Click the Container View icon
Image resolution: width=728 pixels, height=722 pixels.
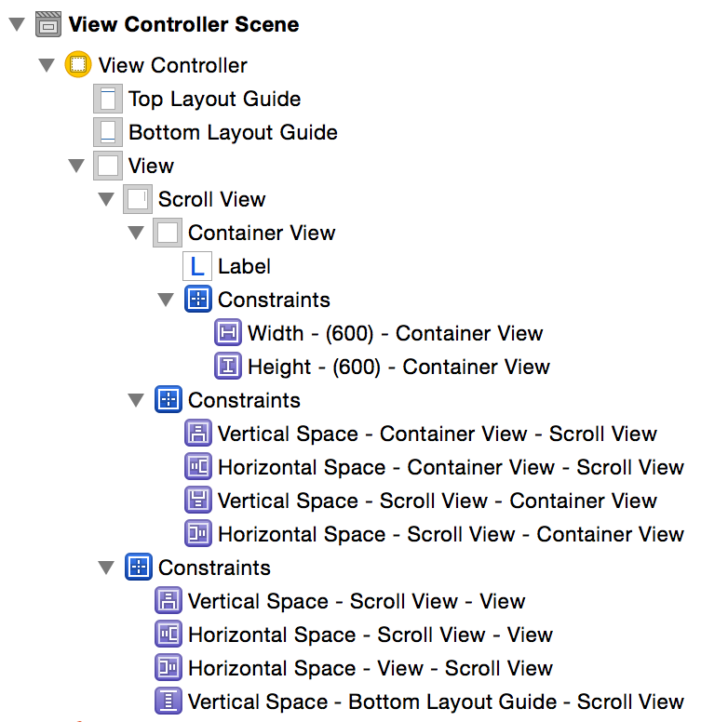168,233
